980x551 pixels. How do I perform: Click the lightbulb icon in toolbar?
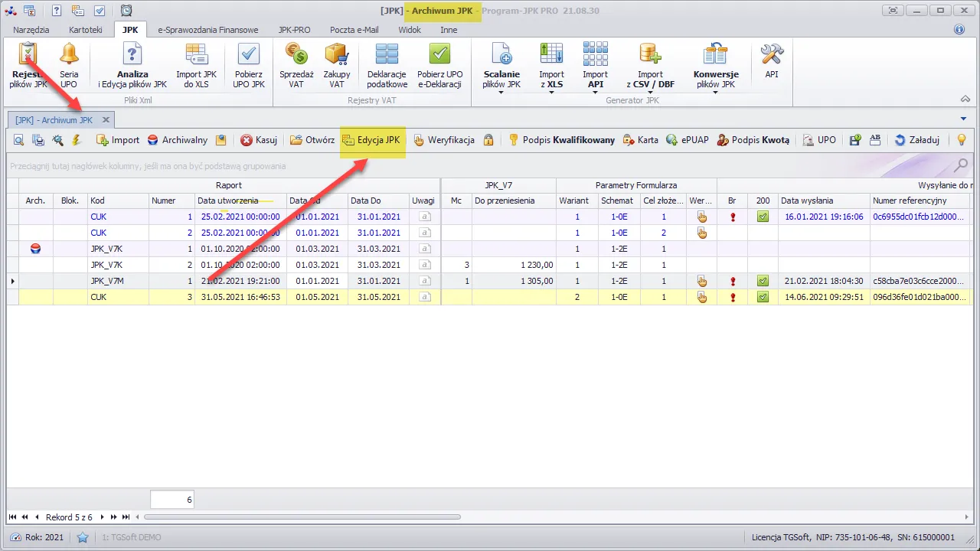pyautogui.click(x=962, y=140)
